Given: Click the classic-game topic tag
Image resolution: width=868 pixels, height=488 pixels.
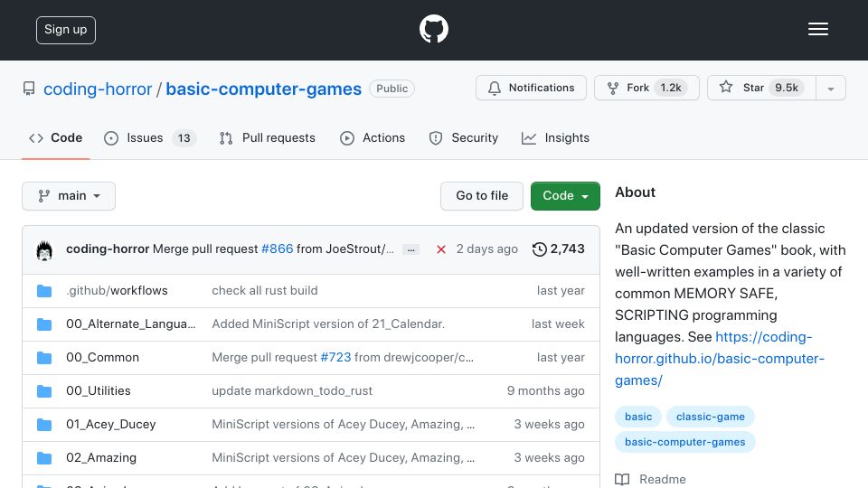Looking at the screenshot, I should [x=711, y=417].
